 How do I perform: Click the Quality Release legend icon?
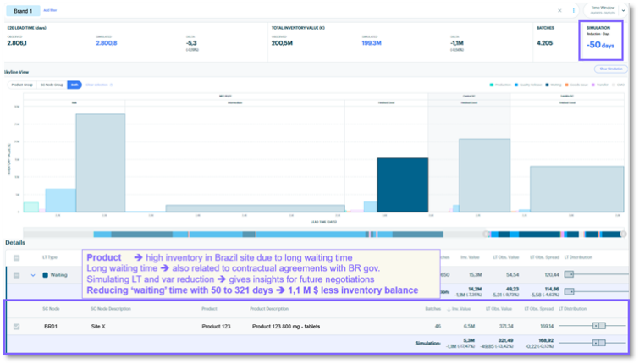516,85
